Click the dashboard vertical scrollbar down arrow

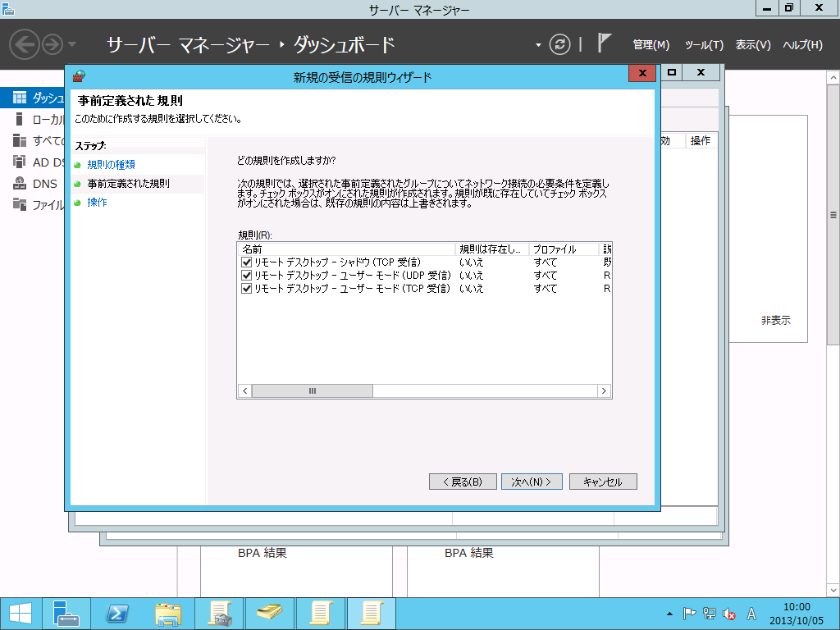(833, 590)
